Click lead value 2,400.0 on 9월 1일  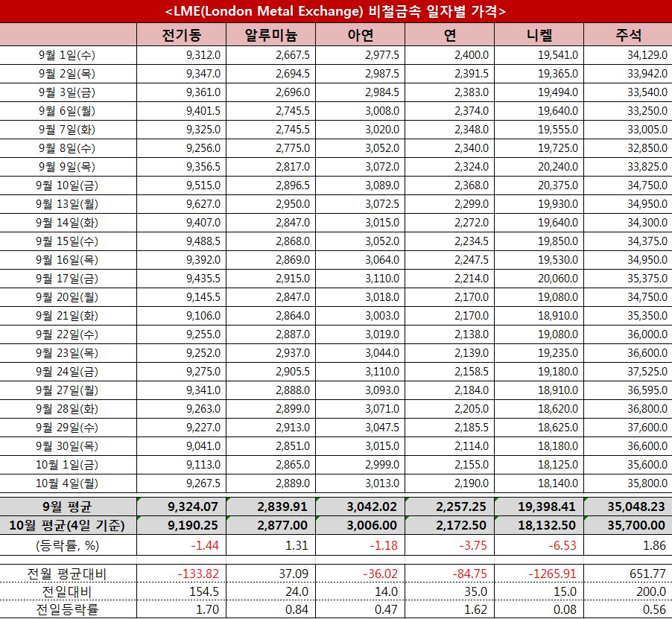(x=472, y=55)
